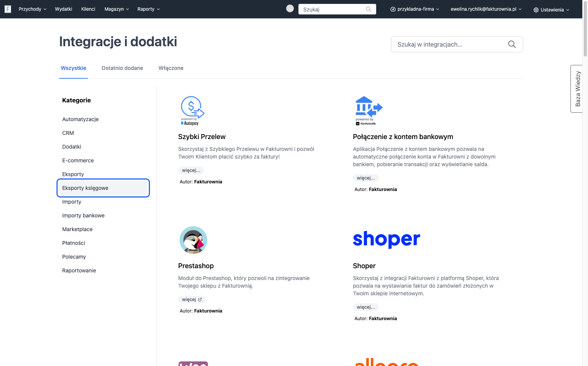Select the Eksporty księgowe category

tap(103, 188)
